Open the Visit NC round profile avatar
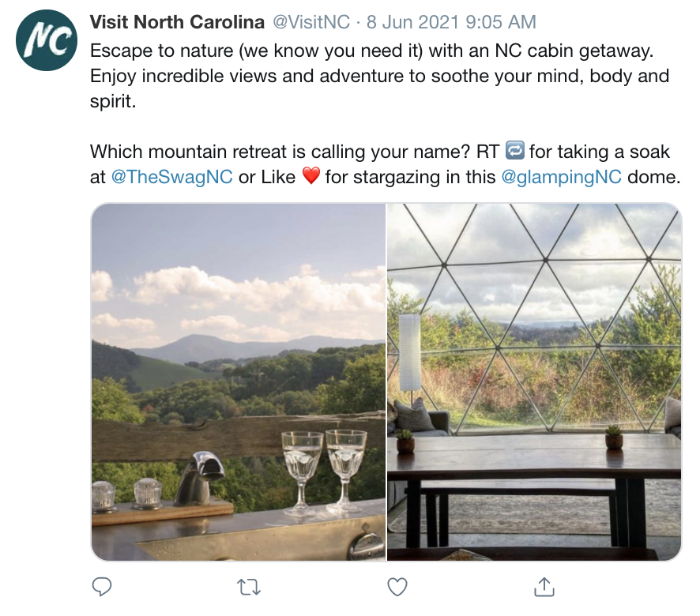Image resolution: width=700 pixels, height=616 pixels. tap(47, 41)
